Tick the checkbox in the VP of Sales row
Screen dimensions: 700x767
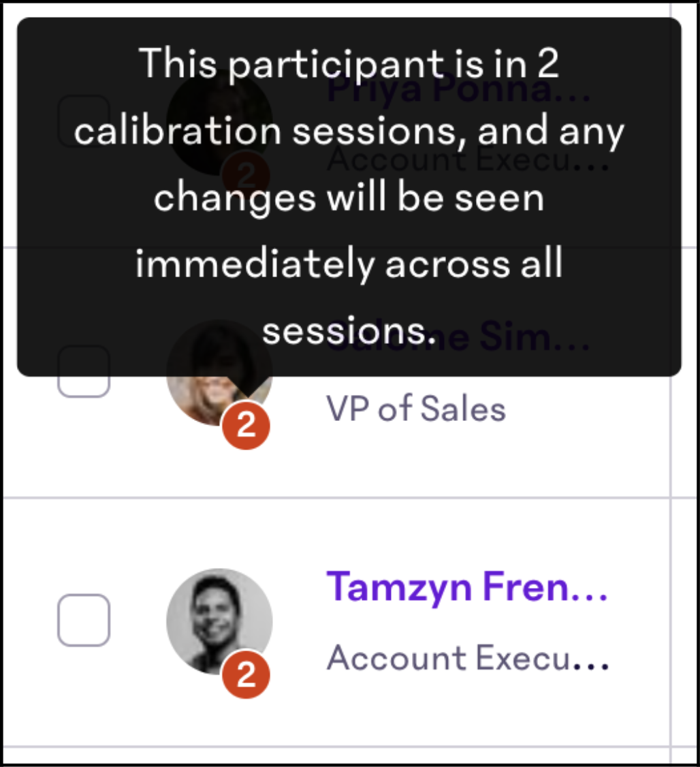pos(84,371)
